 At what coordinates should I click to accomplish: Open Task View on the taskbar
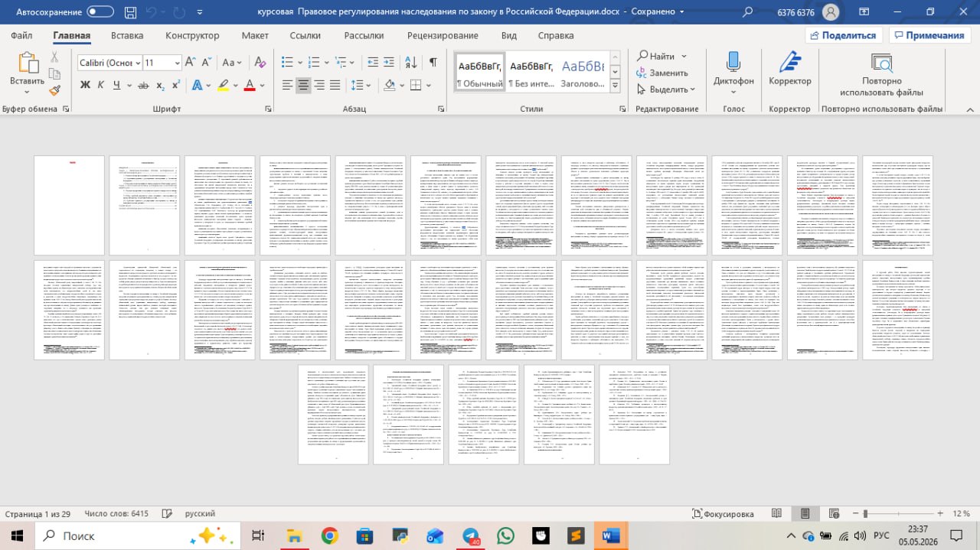pyautogui.click(x=258, y=536)
